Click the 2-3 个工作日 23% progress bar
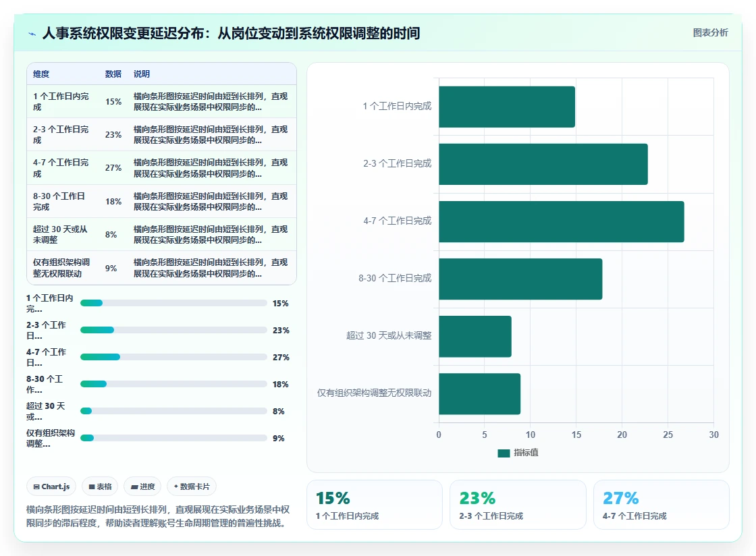Image resolution: width=756 pixels, height=556 pixels. pos(173,330)
